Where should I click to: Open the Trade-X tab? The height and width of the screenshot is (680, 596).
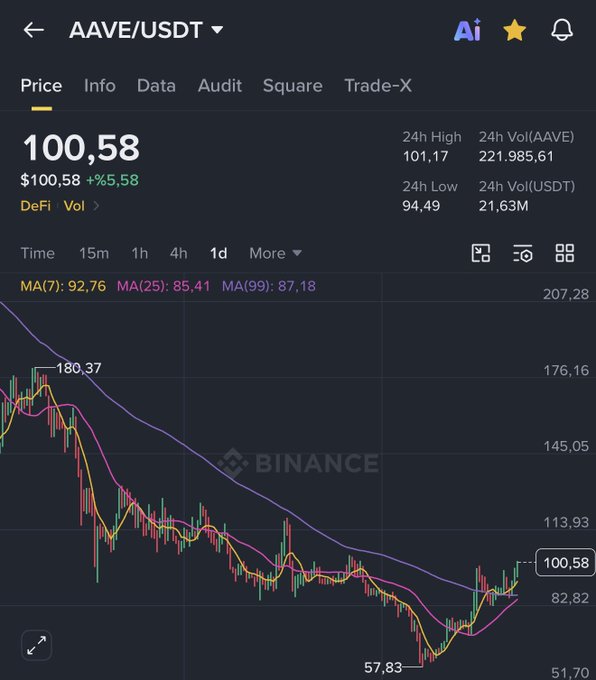[x=378, y=86]
